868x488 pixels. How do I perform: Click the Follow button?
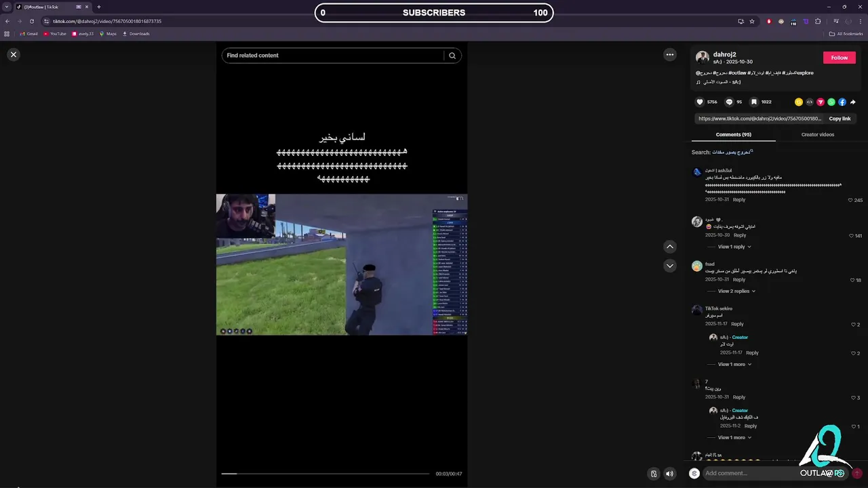840,58
